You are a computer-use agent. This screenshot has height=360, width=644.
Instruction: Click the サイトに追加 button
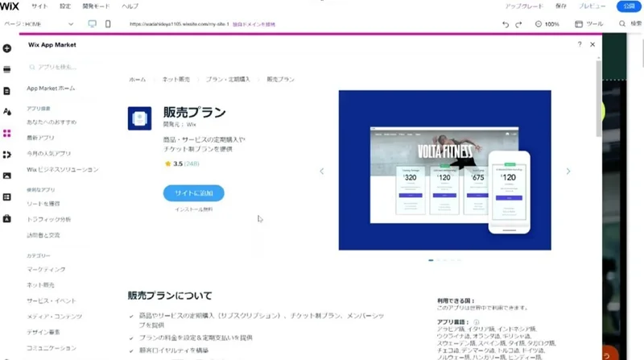click(193, 193)
